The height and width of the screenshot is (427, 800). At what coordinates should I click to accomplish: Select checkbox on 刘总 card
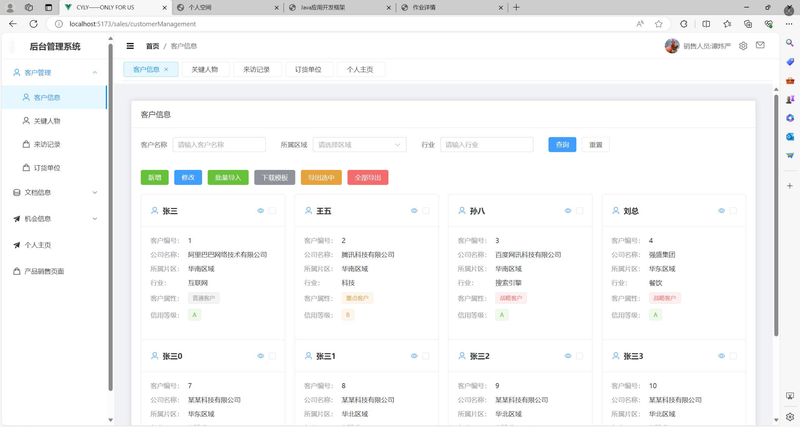(x=733, y=211)
